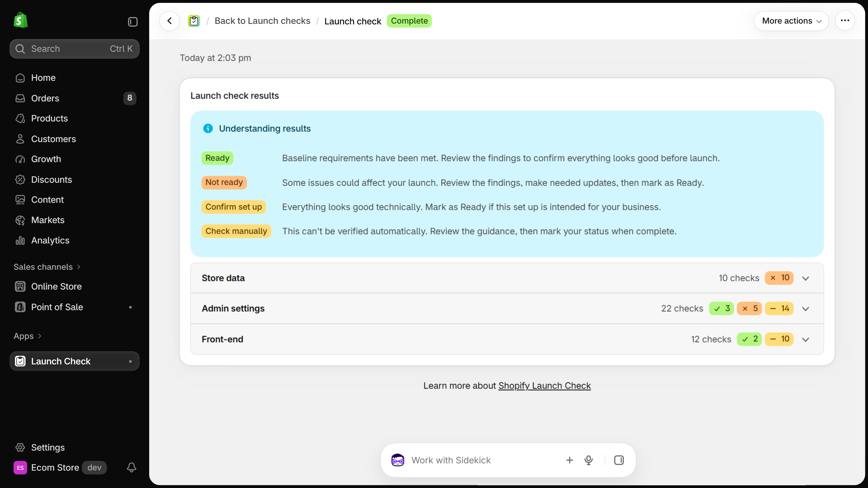This screenshot has height=488, width=868.
Task: Open Discounts in the sidebar
Action: click(75, 179)
